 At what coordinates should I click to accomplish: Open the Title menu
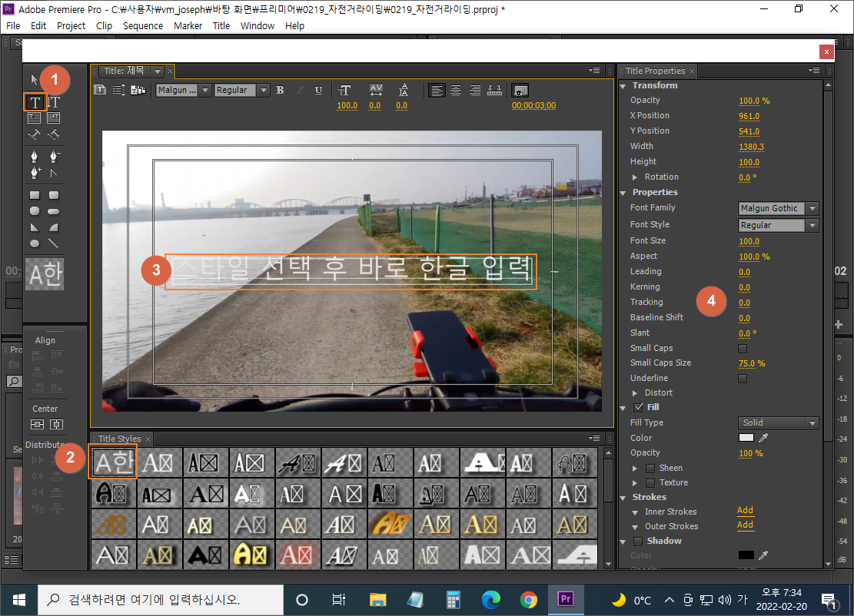221,25
